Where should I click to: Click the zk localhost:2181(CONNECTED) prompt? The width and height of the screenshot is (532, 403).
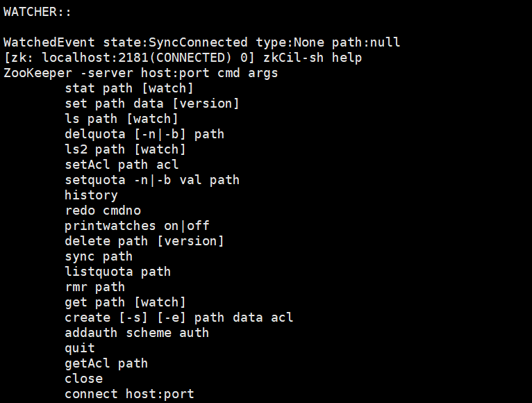pos(129,58)
